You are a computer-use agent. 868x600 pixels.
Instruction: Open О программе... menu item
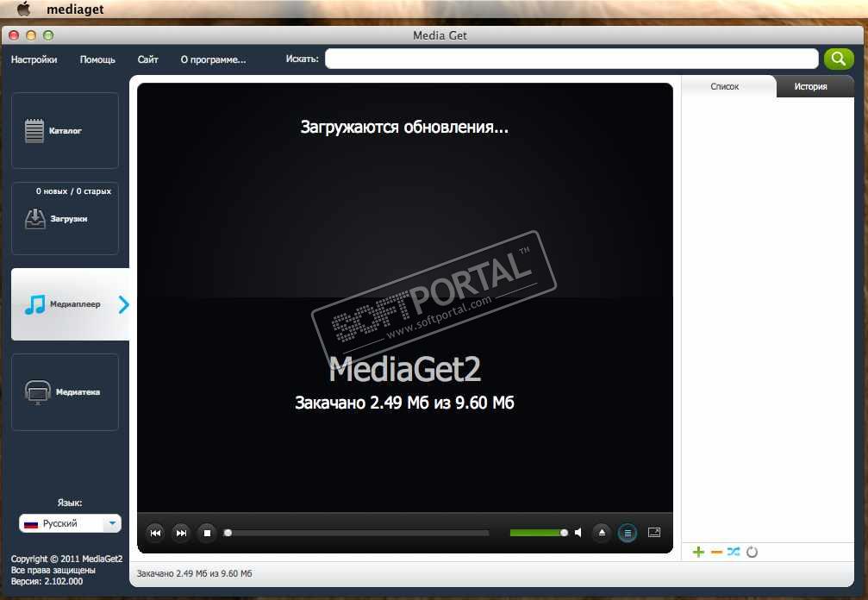pyautogui.click(x=213, y=59)
